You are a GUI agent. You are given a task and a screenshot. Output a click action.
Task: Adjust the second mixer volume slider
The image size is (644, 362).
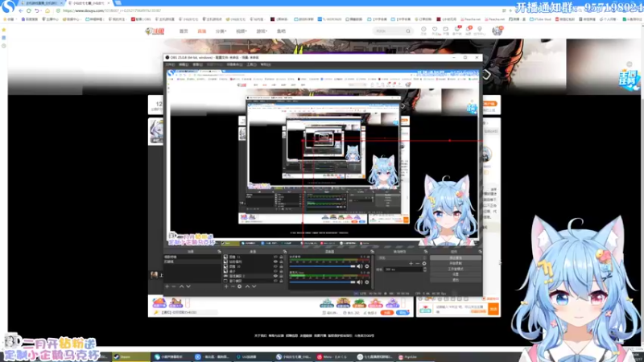click(x=322, y=282)
